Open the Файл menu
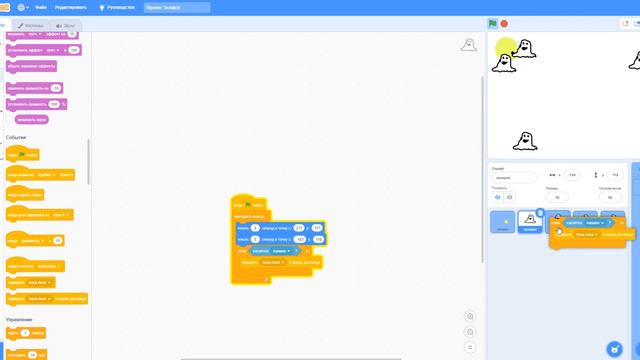Image resolution: width=640 pixels, height=360 pixels. [41, 7]
